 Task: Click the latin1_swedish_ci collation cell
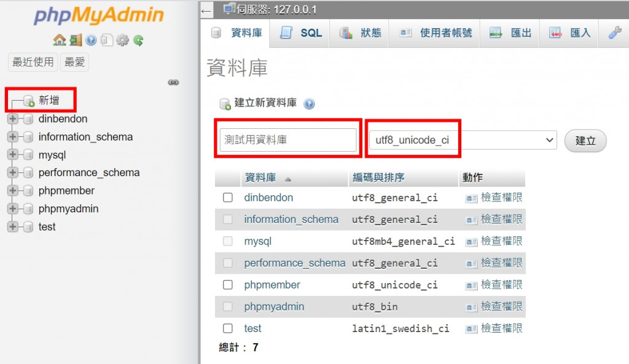[400, 329]
